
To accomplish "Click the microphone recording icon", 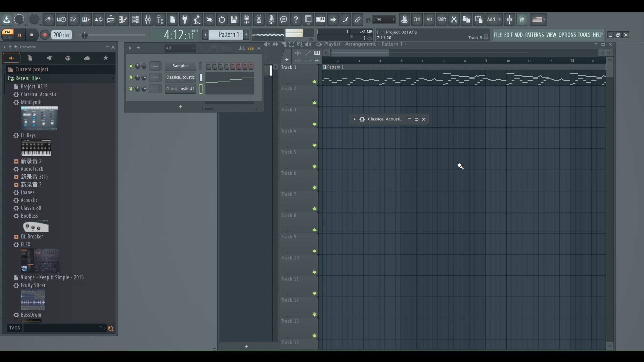I will click(271, 19).
